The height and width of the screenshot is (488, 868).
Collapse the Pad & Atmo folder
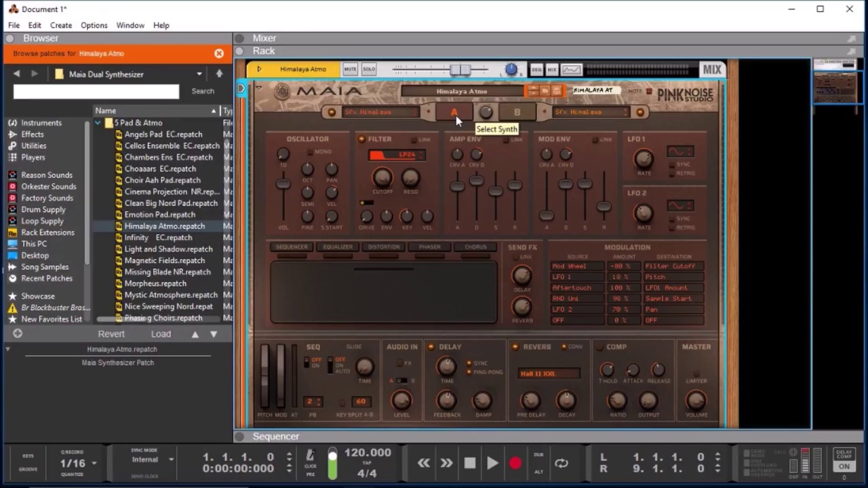click(98, 123)
